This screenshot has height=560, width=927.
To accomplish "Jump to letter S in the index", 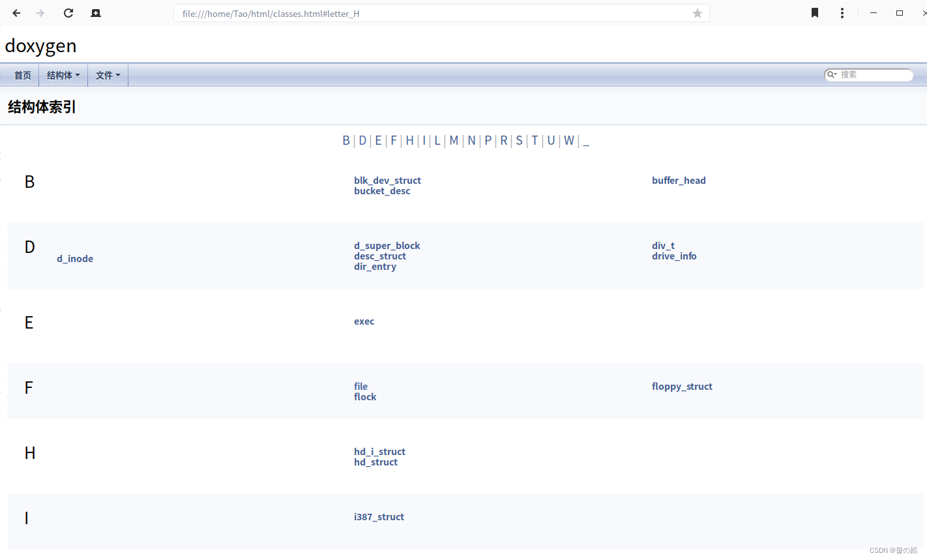I will tap(519, 141).
